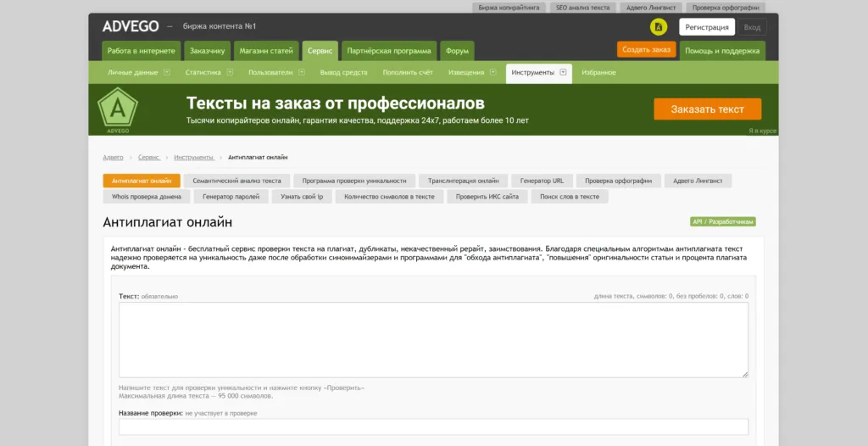The image size is (868, 446).
Task: Click the text length counter line
Action: (x=671, y=297)
